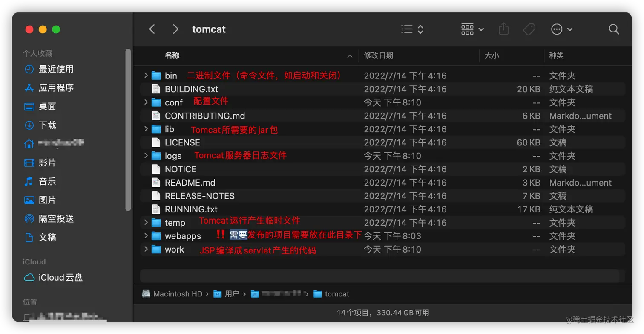Sort by the 修改日期 column header

click(378, 55)
